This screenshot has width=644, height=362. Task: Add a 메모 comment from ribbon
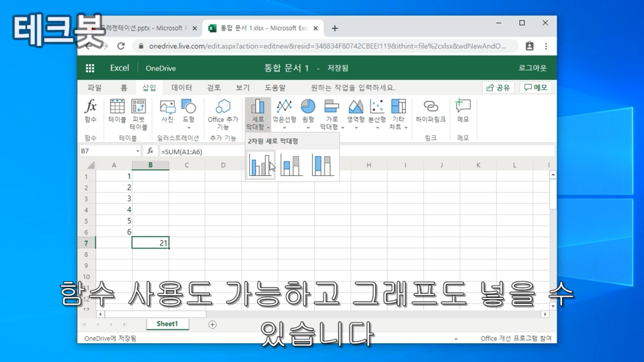pyautogui.click(x=463, y=111)
